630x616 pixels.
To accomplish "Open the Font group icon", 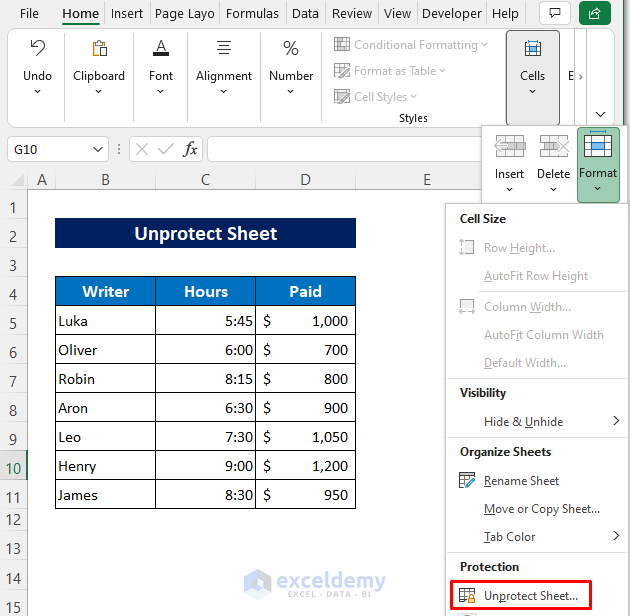I will click(x=161, y=48).
